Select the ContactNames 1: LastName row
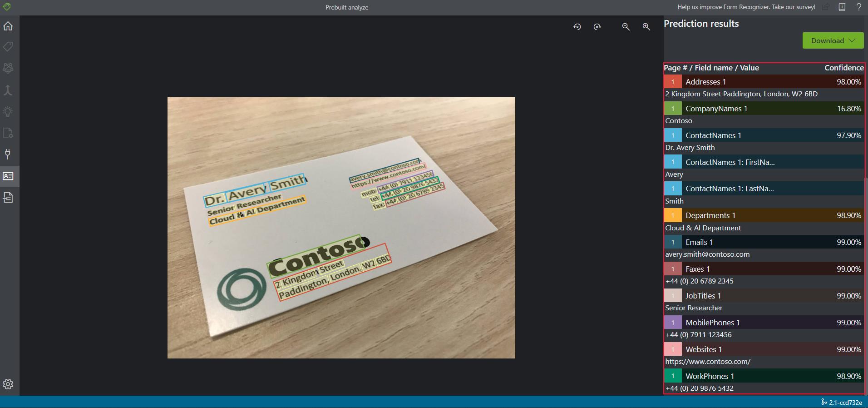This screenshot has width=868, height=408. [764, 189]
